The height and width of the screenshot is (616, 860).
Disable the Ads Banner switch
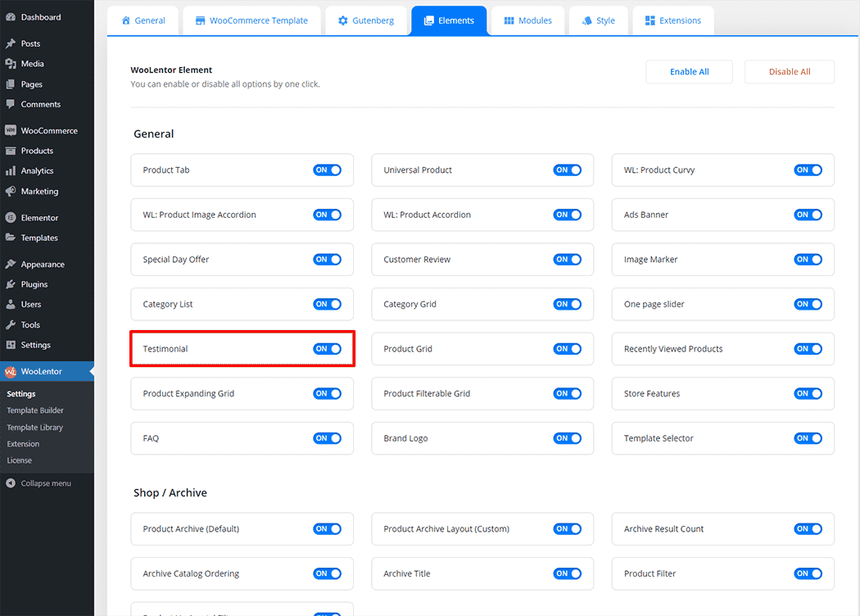coord(808,215)
